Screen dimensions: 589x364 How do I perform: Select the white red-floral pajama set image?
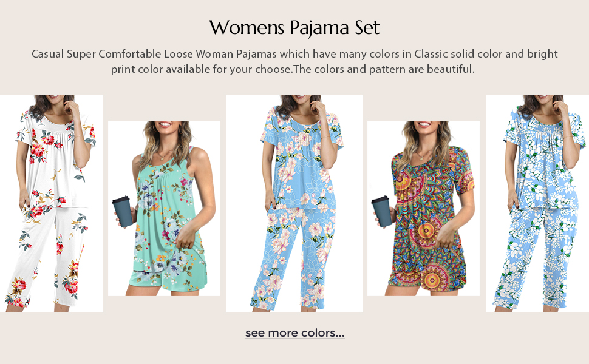pyautogui.click(x=52, y=203)
